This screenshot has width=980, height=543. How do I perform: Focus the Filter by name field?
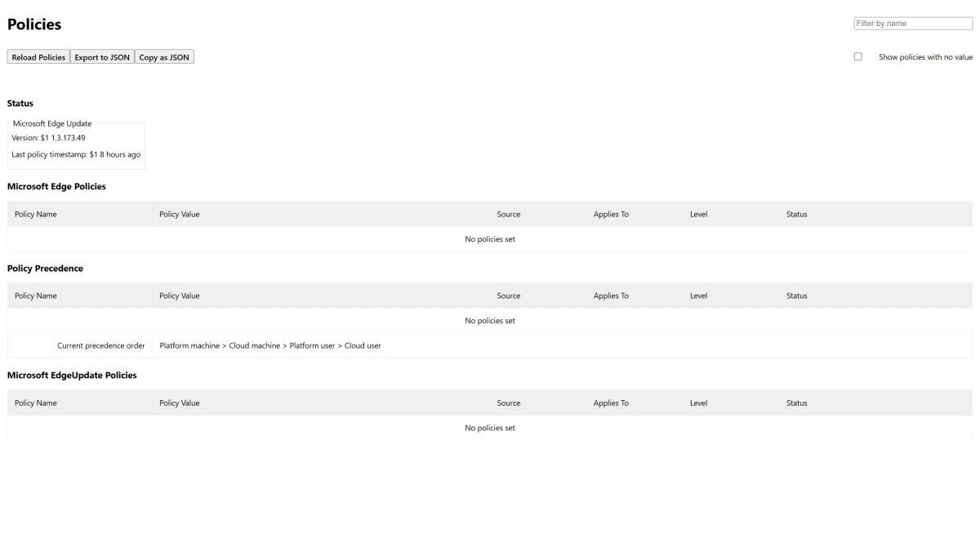[x=912, y=24]
